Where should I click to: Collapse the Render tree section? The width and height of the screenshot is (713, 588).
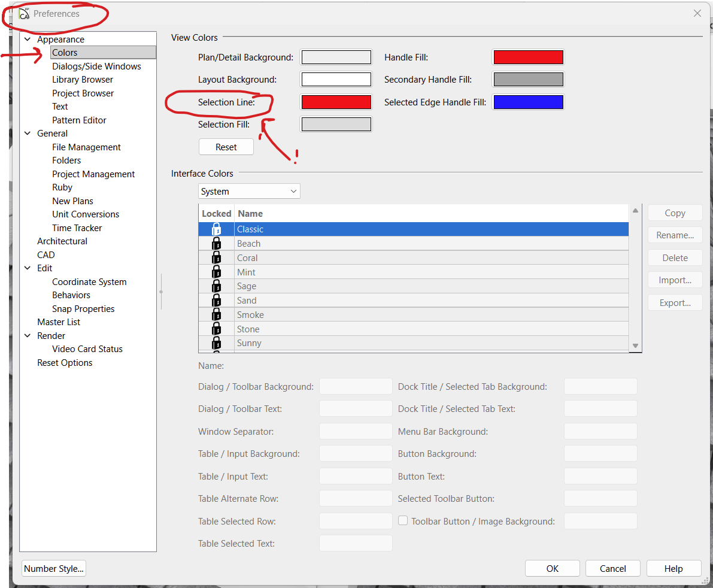[x=28, y=336]
